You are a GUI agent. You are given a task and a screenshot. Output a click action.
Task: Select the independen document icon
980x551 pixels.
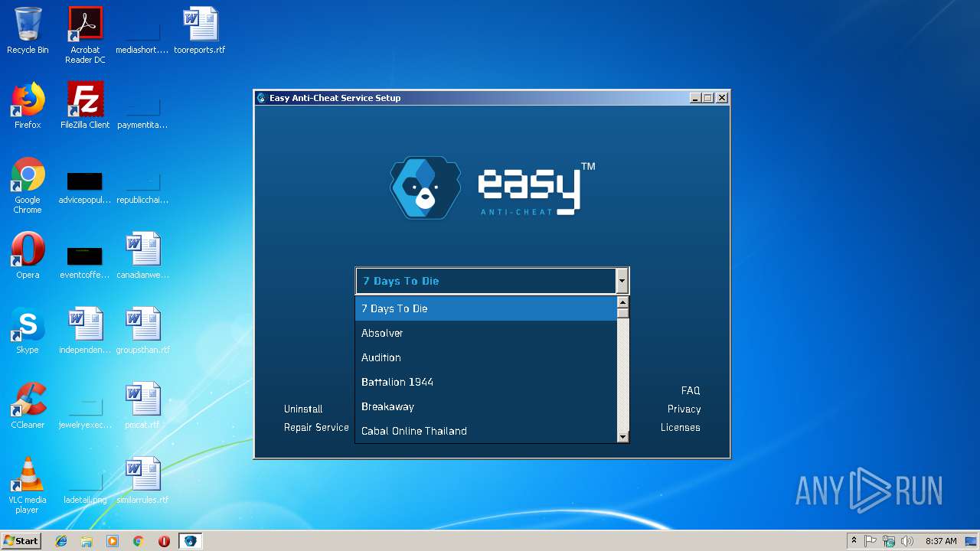click(x=85, y=331)
